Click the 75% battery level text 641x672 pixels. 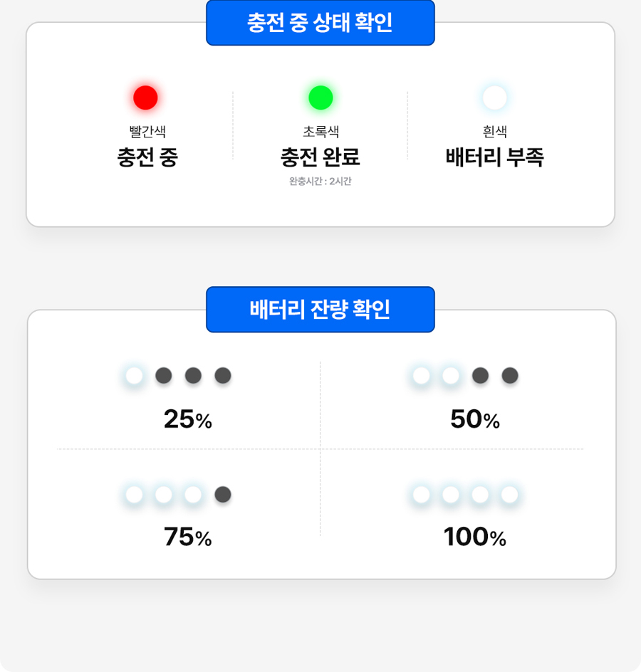pos(188,537)
